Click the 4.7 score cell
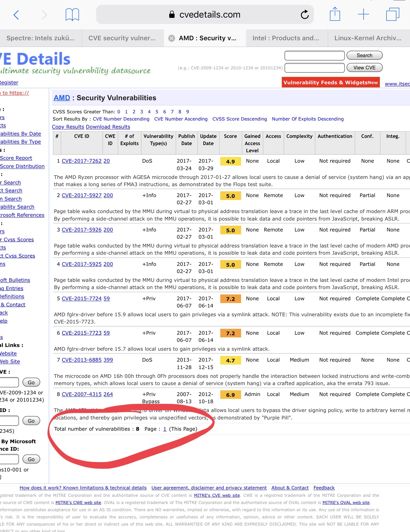410x532 pixels. (x=230, y=361)
